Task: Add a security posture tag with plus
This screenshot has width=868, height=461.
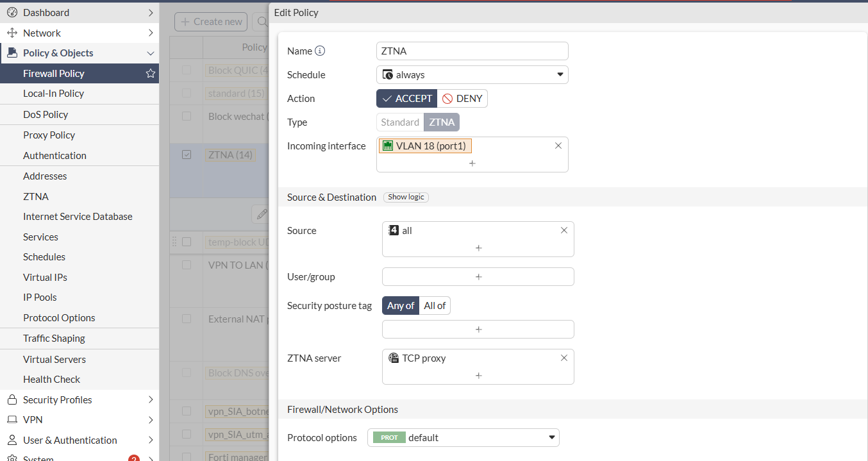Action: [x=478, y=329]
